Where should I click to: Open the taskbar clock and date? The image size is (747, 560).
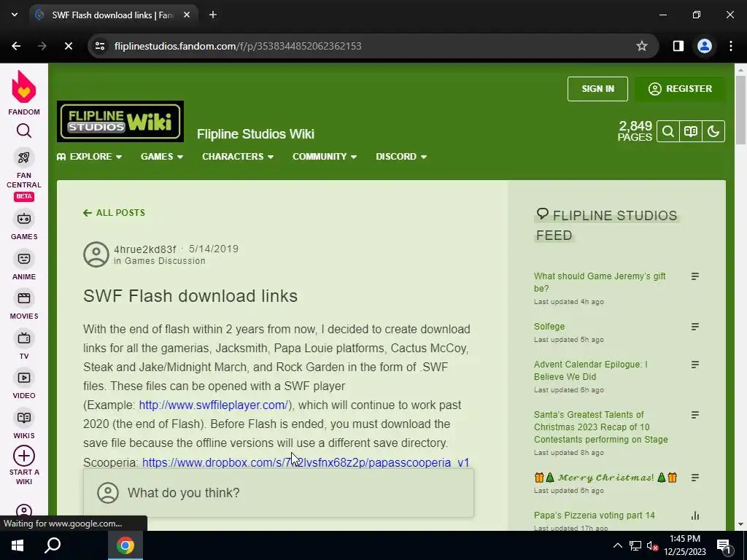tap(684, 545)
